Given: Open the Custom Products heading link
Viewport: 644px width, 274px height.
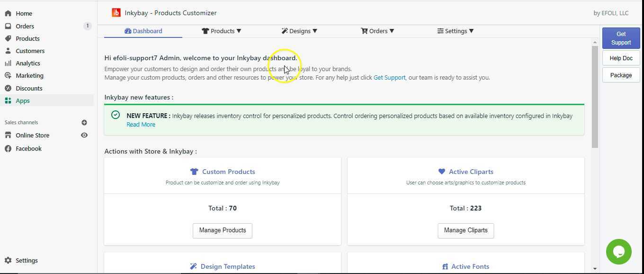Looking at the screenshot, I should coord(229,172).
